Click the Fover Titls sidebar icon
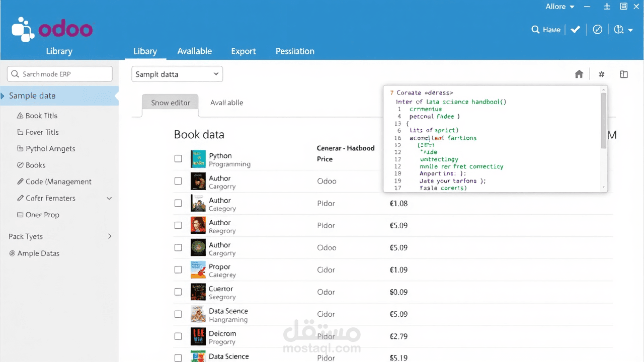 pyautogui.click(x=20, y=132)
